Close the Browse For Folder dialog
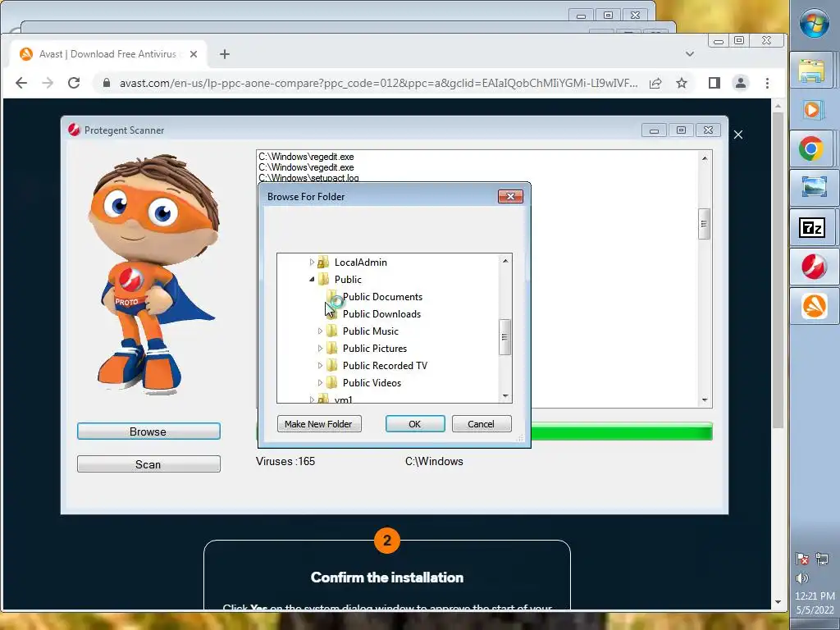 coord(510,197)
